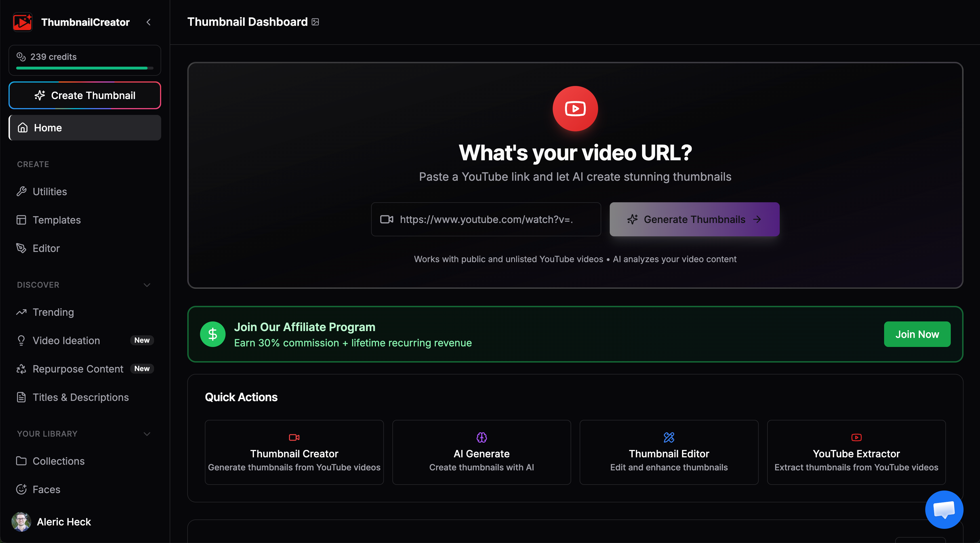Open Collections from the sidebar

tap(85, 461)
